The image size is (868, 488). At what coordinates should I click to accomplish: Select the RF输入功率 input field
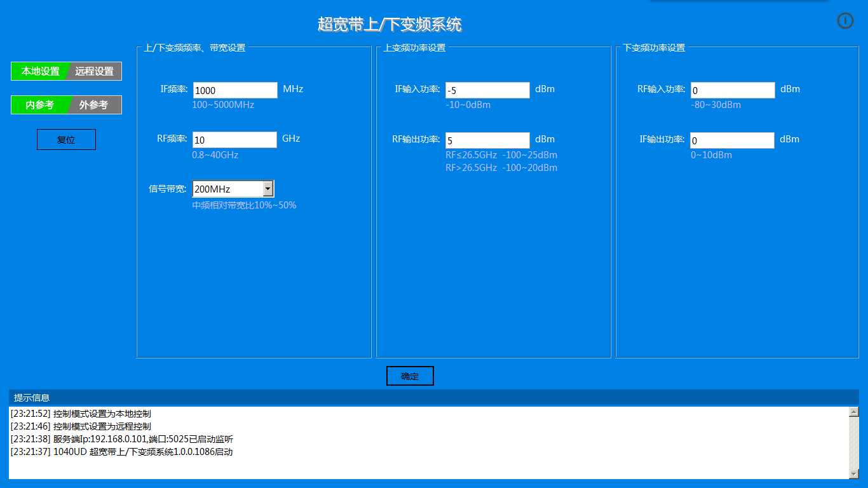733,90
